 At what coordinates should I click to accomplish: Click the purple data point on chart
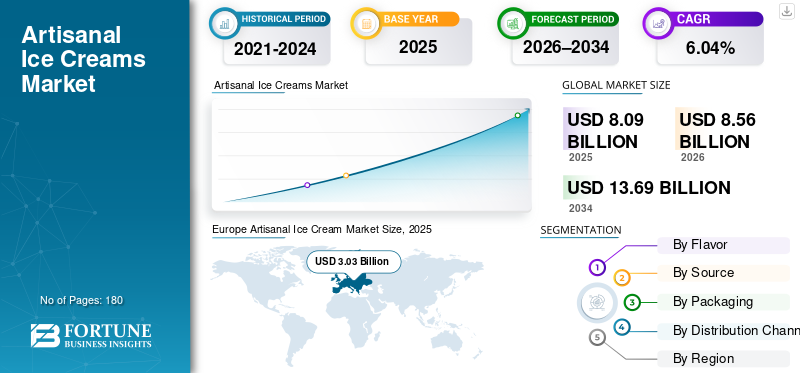coord(307,185)
